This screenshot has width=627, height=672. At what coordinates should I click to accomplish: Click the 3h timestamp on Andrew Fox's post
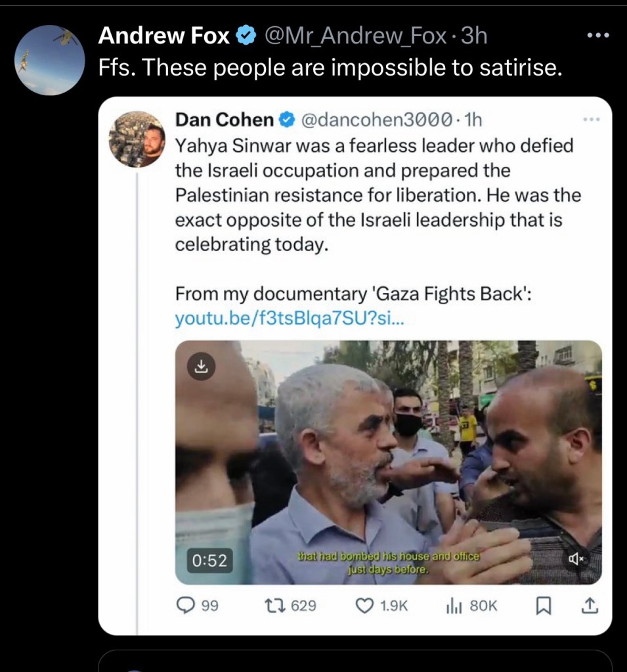[473, 36]
